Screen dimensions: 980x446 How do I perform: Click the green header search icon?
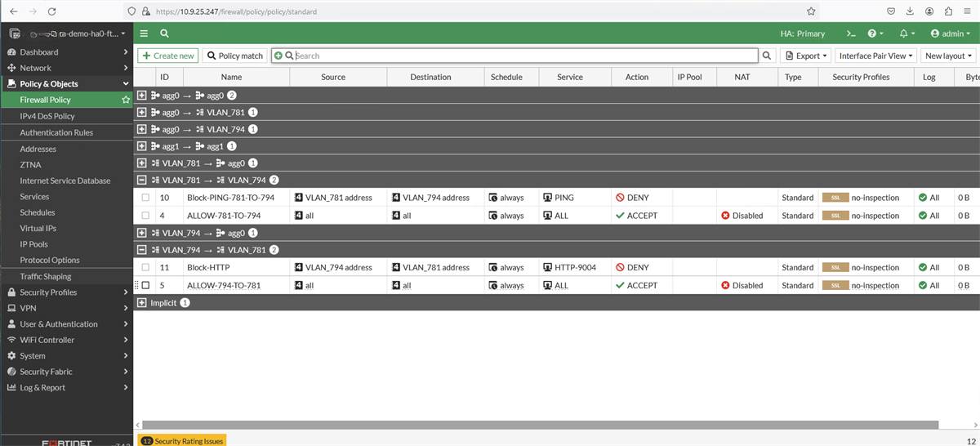(164, 33)
